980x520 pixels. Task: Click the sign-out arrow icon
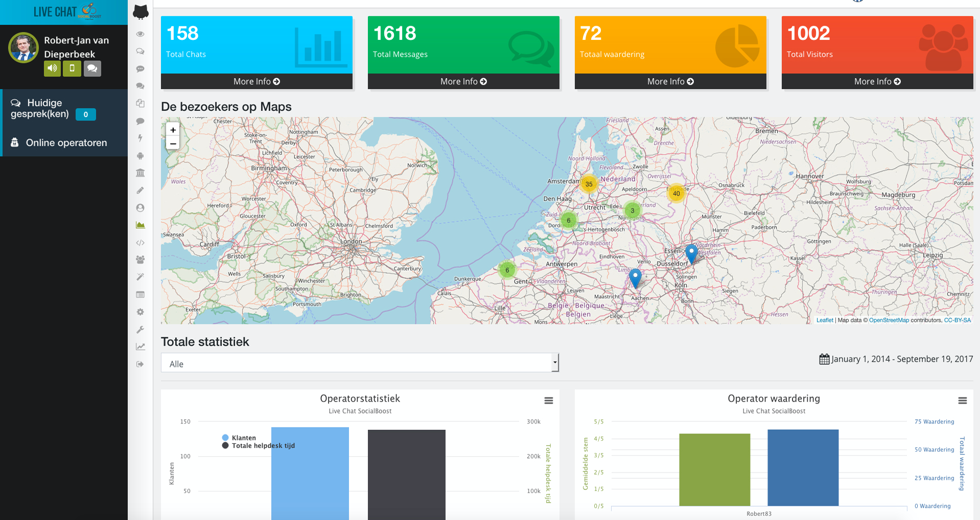coord(140,364)
